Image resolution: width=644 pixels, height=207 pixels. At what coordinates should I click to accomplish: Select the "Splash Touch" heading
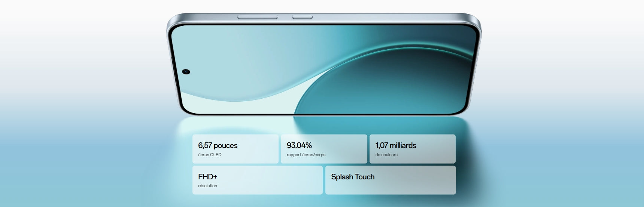(353, 177)
